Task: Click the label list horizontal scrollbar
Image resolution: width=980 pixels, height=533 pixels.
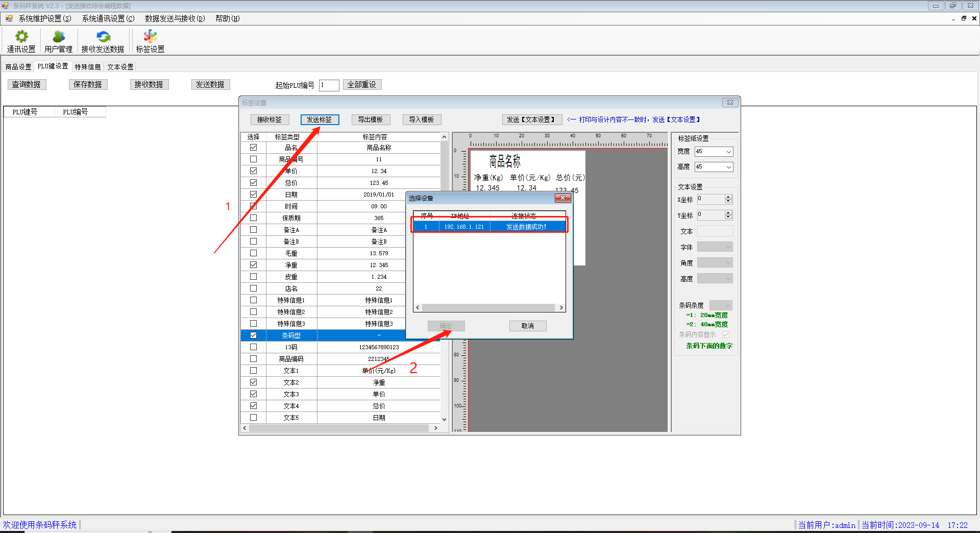Action: pyautogui.click(x=340, y=428)
